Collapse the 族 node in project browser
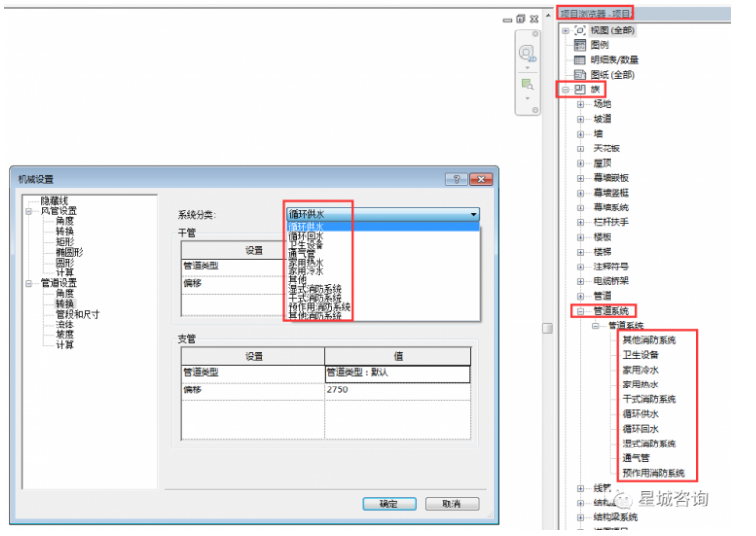 (x=566, y=89)
